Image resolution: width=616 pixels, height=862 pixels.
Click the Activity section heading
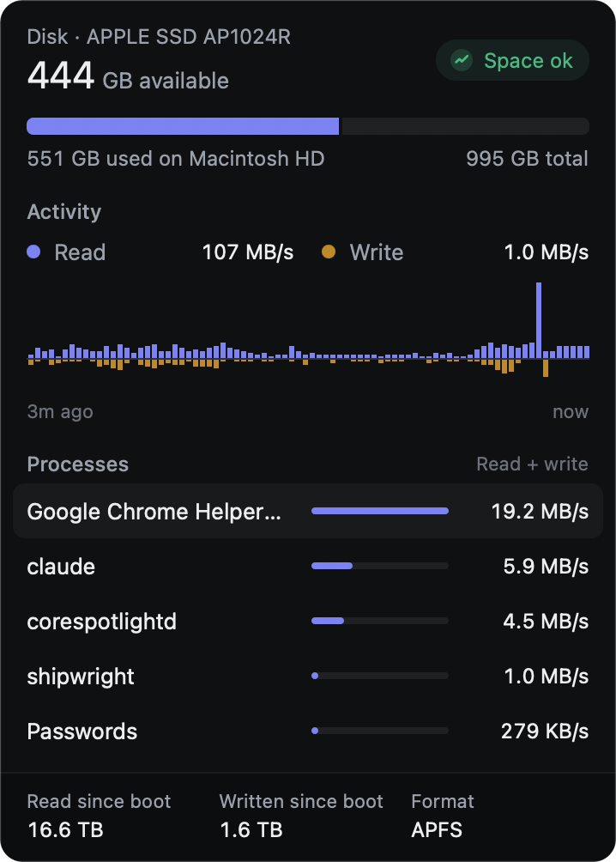coord(64,212)
